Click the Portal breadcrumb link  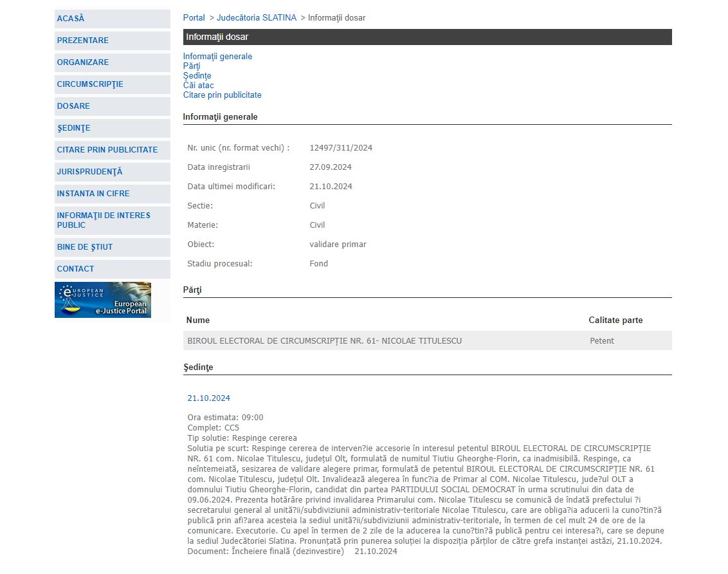pos(194,18)
